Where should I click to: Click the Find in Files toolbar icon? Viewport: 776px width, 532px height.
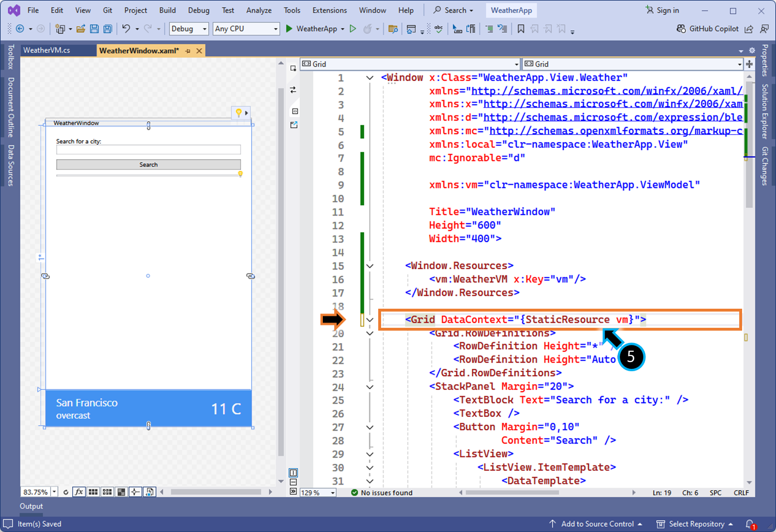coord(393,29)
